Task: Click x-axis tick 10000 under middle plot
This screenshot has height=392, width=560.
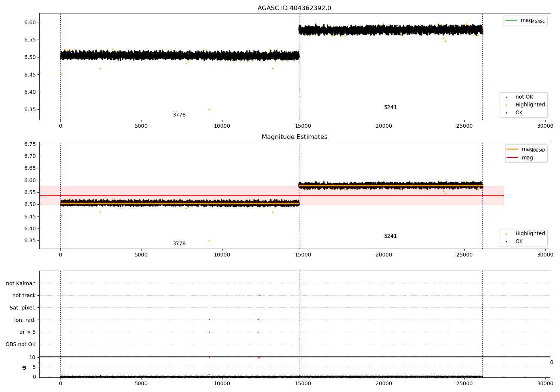Action: [x=222, y=255]
